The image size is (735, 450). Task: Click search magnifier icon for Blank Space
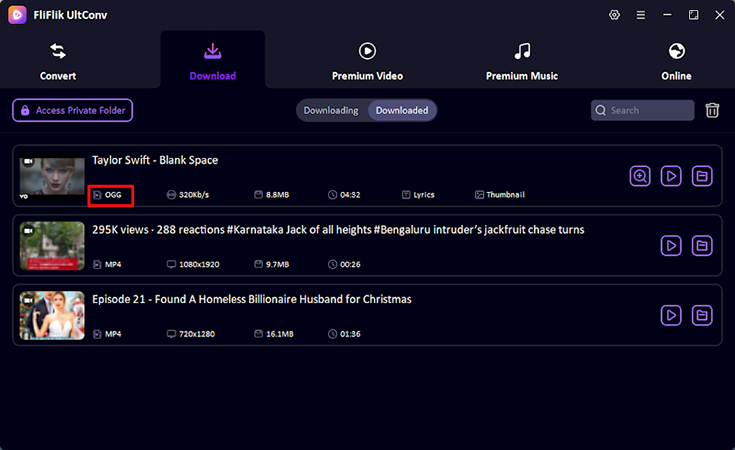pyautogui.click(x=640, y=176)
